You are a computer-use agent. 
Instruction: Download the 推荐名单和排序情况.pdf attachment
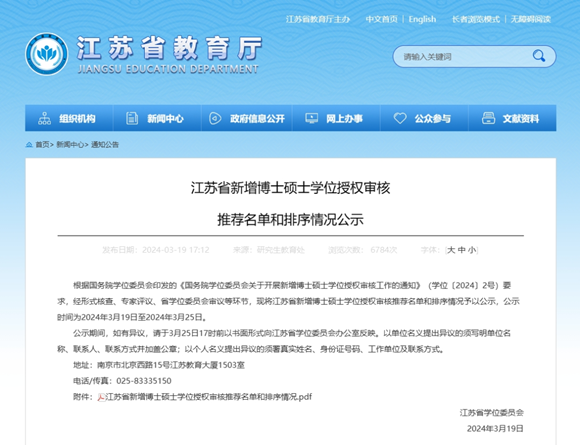coord(209,397)
